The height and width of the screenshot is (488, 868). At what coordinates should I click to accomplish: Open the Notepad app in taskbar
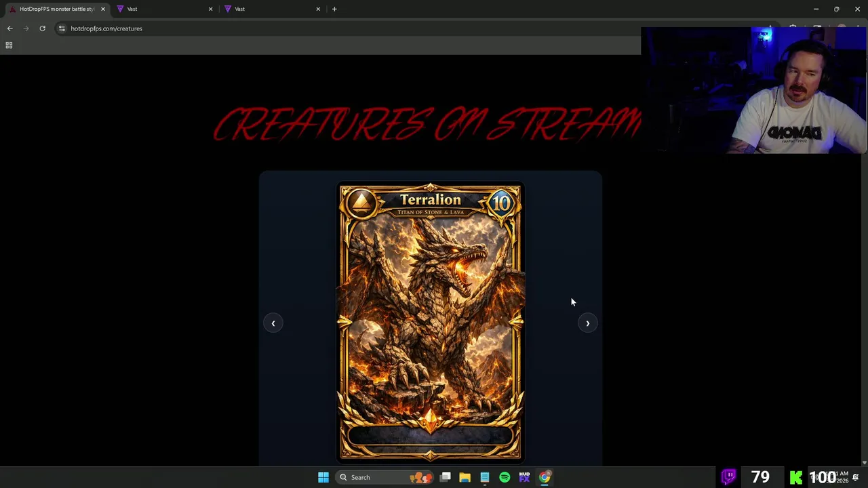tap(485, 477)
